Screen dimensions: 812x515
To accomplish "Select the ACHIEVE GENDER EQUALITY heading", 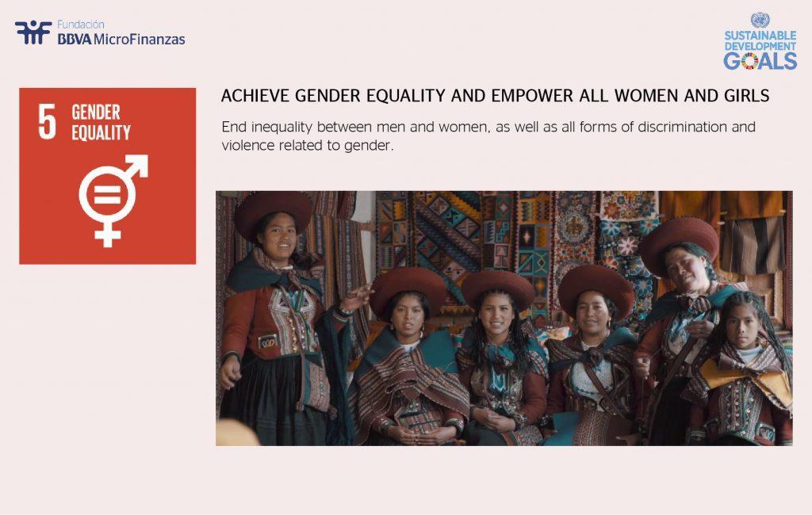I will 496,96.
